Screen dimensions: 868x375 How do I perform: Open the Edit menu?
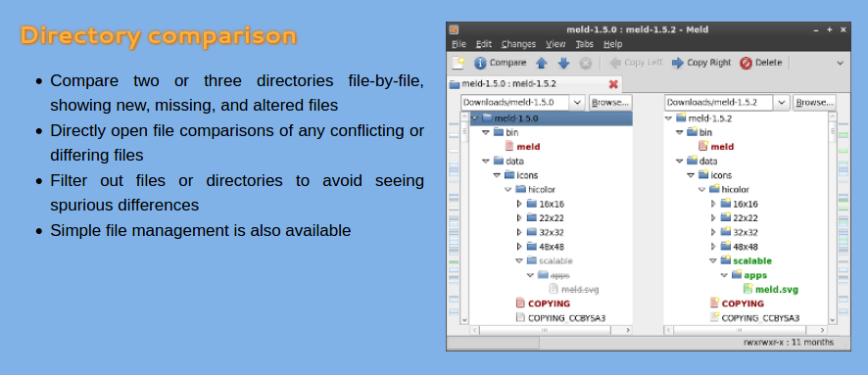point(484,44)
